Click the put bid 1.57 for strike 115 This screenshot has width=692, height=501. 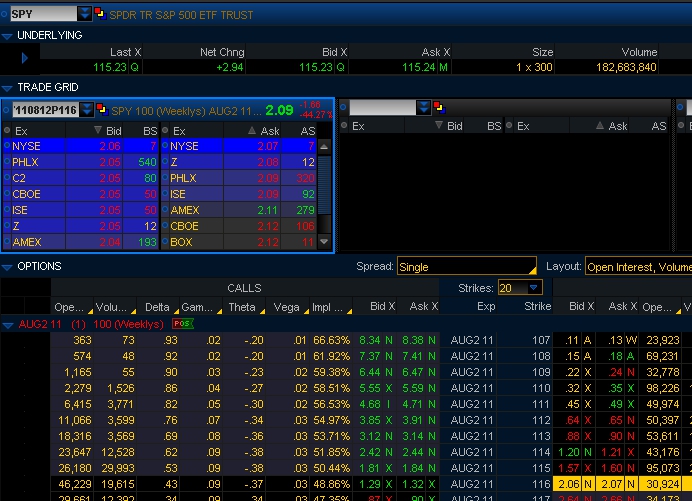pos(568,468)
